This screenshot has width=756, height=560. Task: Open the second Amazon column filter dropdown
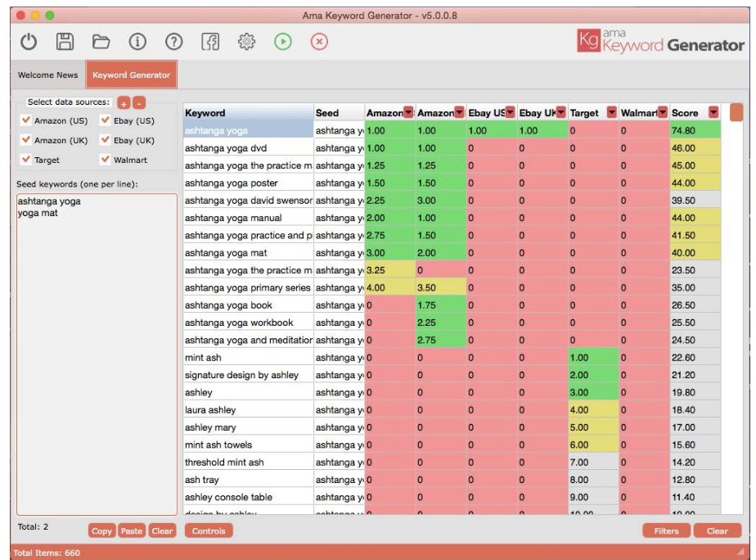click(x=460, y=112)
